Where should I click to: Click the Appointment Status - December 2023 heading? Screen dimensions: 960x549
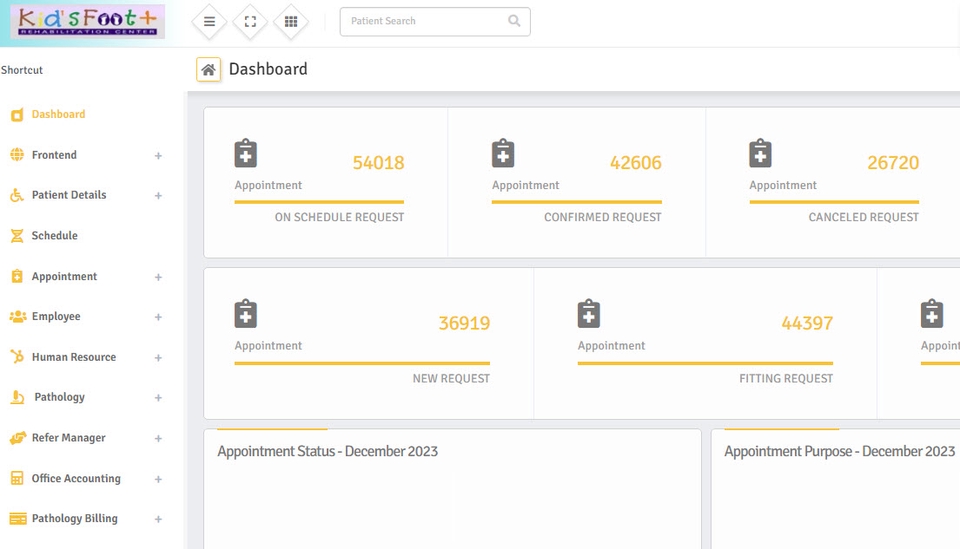pos(328,451)
